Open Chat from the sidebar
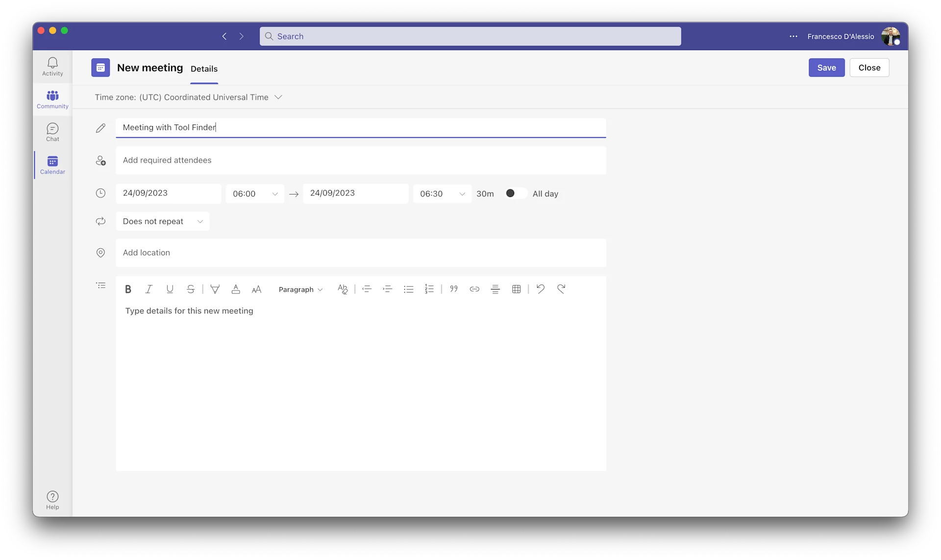Screen dimensions: 941x560 pyautogui.click(x=52, y=132)
